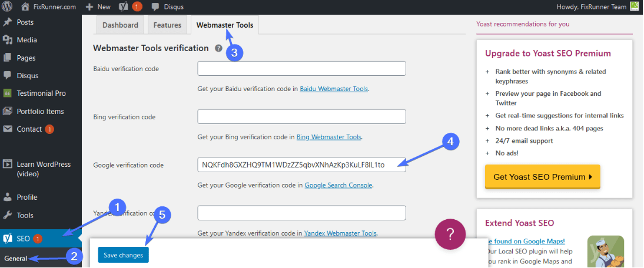This screenshot has height=268, width=644.
Task: Click the Local SEO baker thumbnail
Action: point(605,252)
